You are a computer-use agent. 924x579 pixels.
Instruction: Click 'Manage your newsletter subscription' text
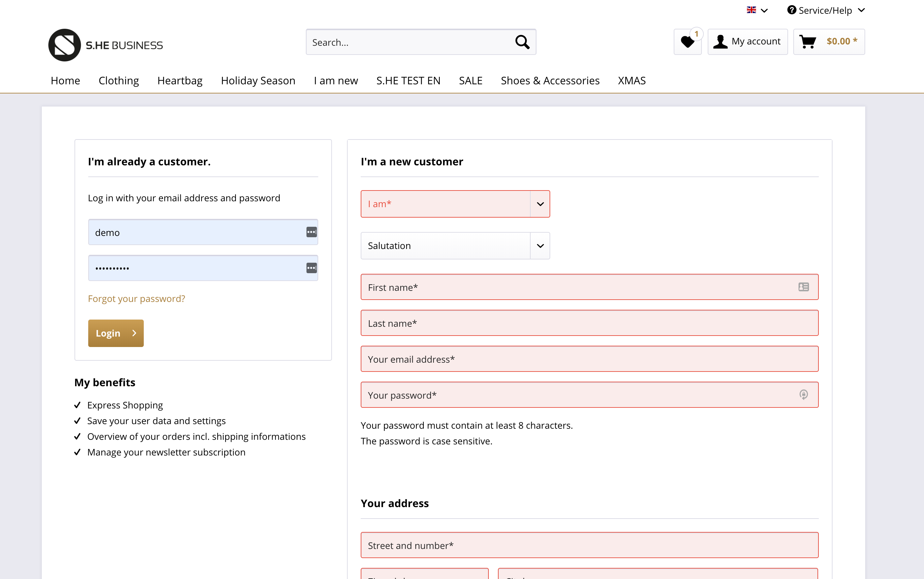coord(166,452)
